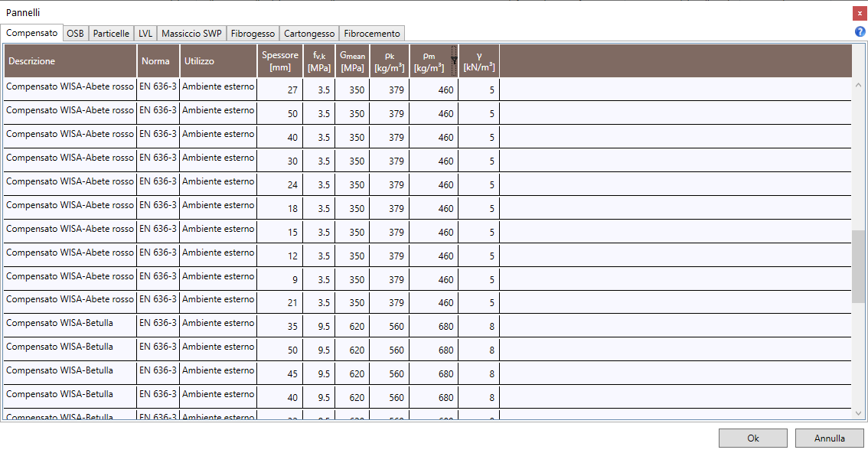The image size is (868, 453).
Task: Select Abete rosso row with thickness 9
Action: coord(427,279)
